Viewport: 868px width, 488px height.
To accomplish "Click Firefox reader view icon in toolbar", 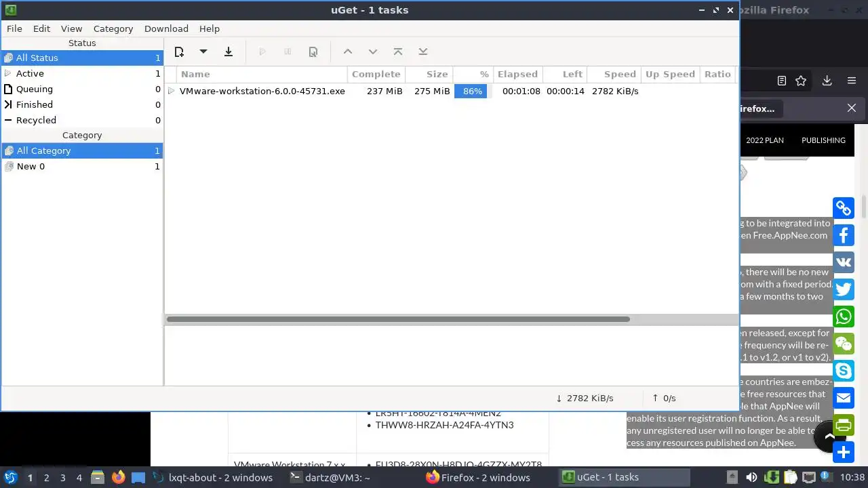I will [781, 81].
